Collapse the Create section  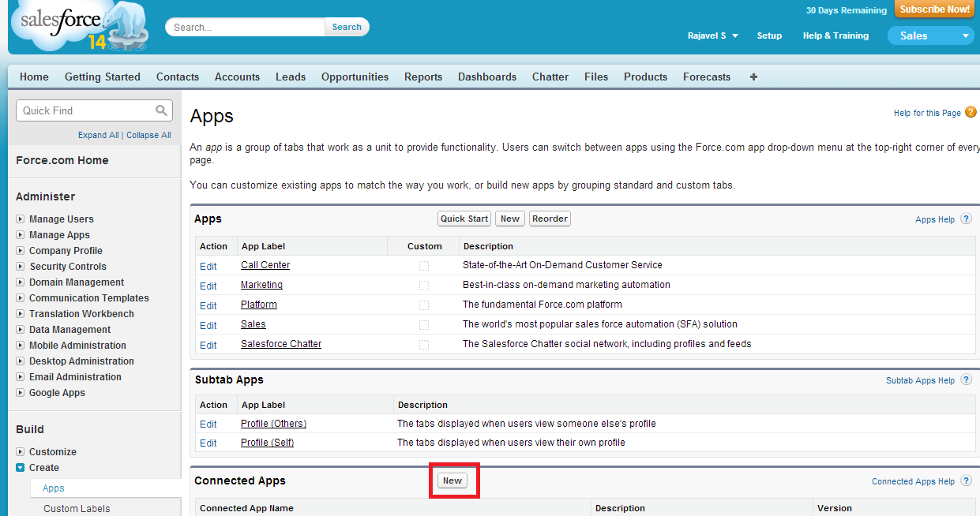[x=21, y=468]
